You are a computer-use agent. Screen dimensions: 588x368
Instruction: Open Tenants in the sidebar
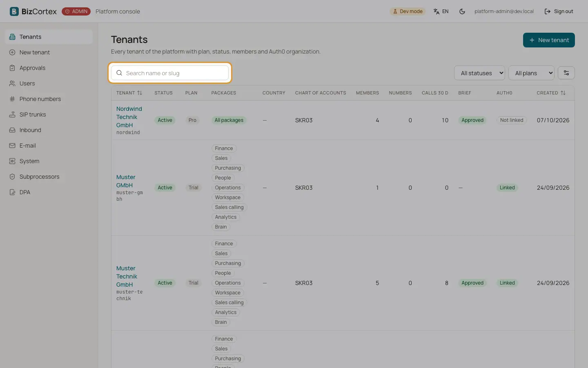[49, 37]
